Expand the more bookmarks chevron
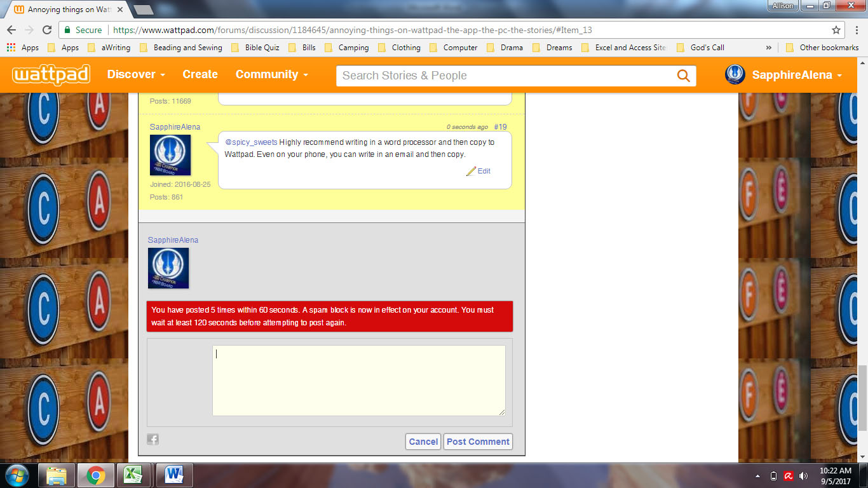Viewport: 868px width, 488px height. (x=769, y=48)
